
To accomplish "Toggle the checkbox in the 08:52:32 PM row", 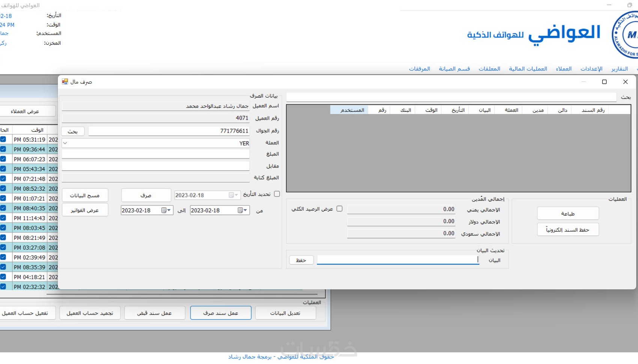I will click(x=3, y=188).
